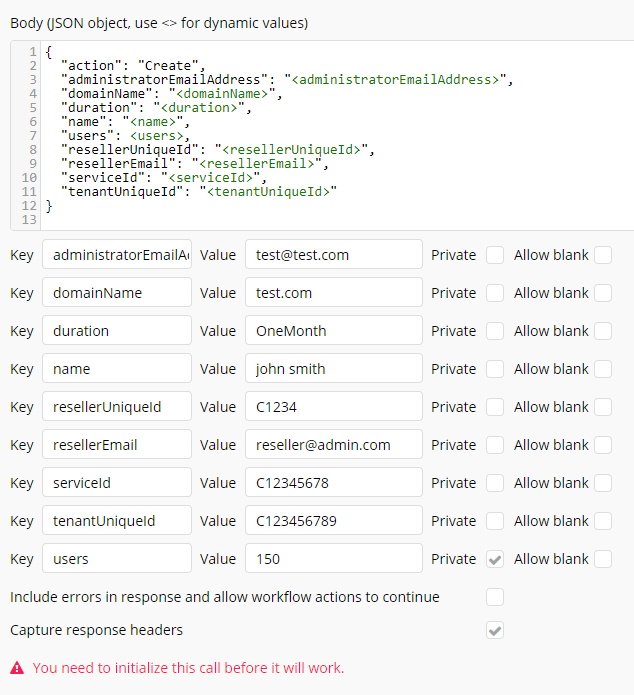
Task: Click the C12345678 serviceId value
Action: point(333,483)
